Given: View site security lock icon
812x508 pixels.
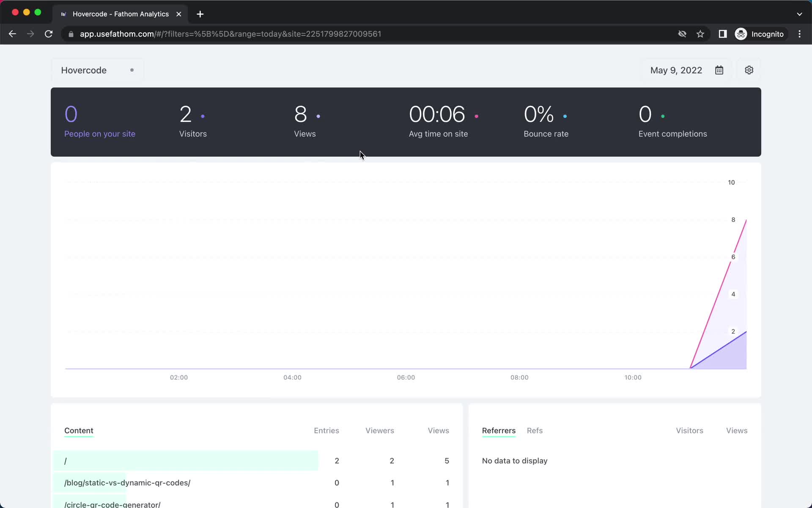Looking at the screenshot, I should click(71, 34).
